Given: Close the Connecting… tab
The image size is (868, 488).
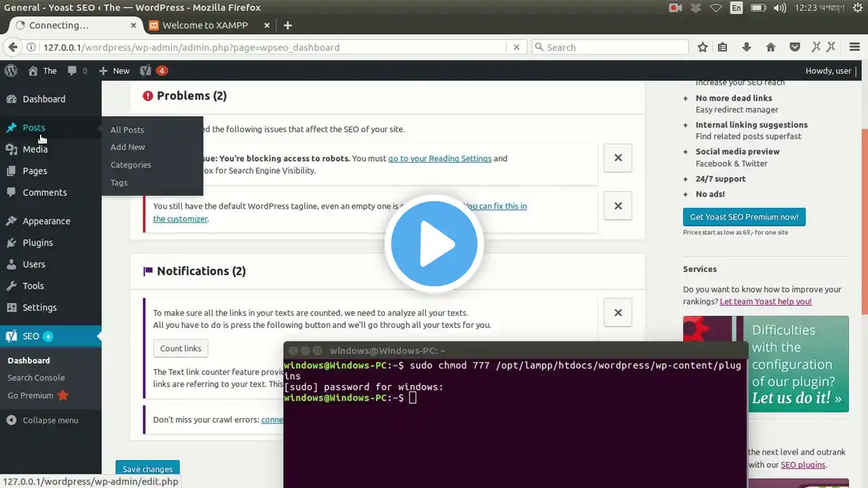Looking at the screenshot, I should click(x=134, y=25).
